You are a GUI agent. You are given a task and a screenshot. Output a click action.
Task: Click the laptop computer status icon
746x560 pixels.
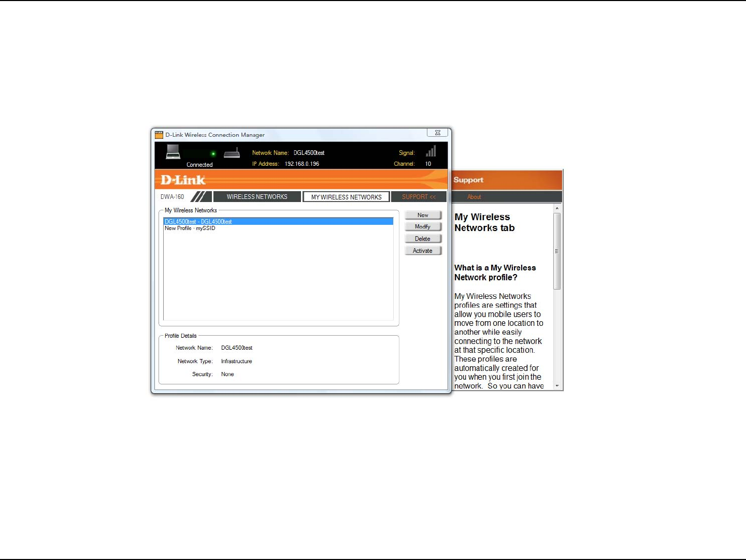point(173,152)
